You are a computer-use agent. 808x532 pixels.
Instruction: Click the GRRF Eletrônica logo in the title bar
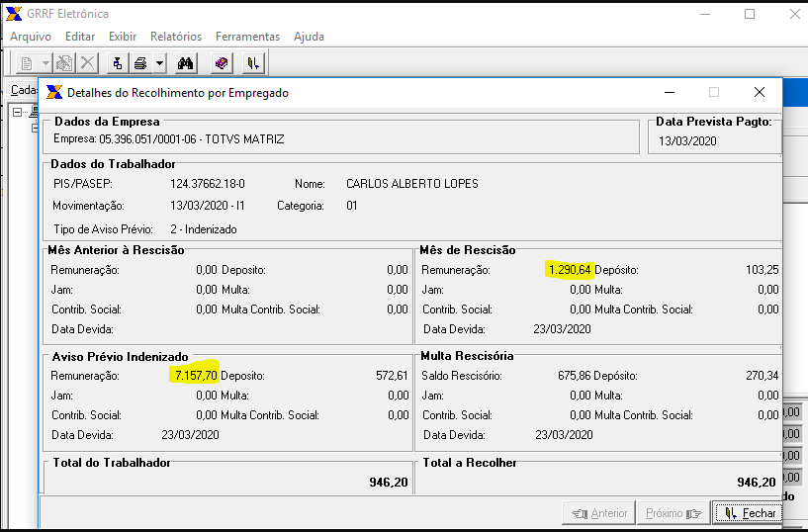click(14, 14)
